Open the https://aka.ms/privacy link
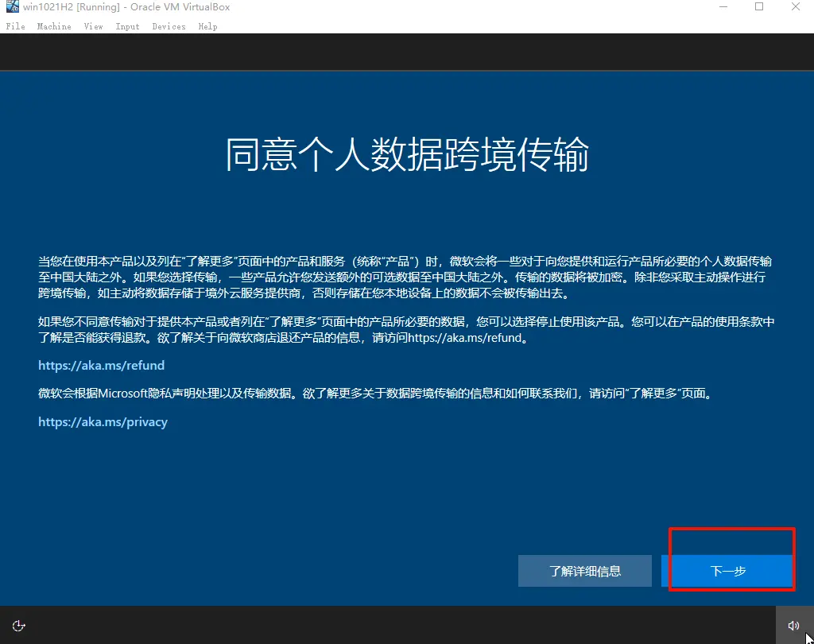Screen dimensions: 814x644 click(103, 421)
